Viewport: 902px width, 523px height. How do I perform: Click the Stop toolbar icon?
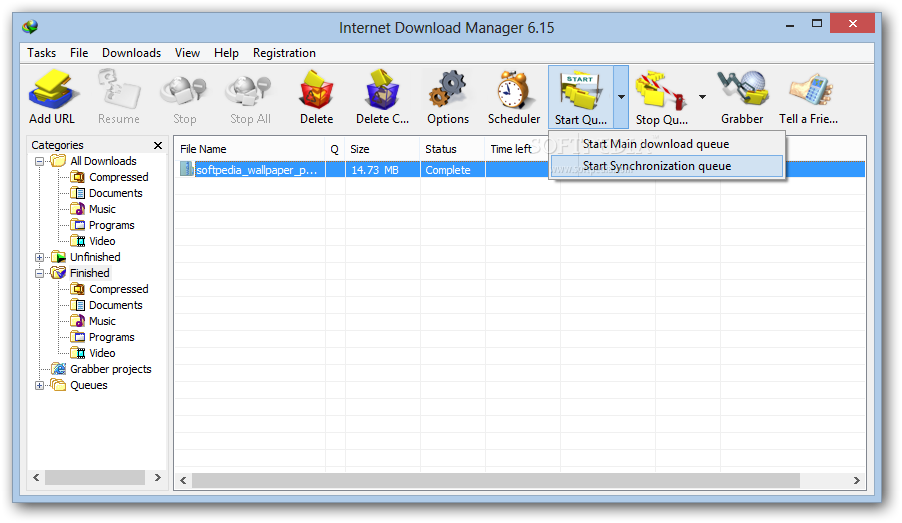click(x=184, y=91)
